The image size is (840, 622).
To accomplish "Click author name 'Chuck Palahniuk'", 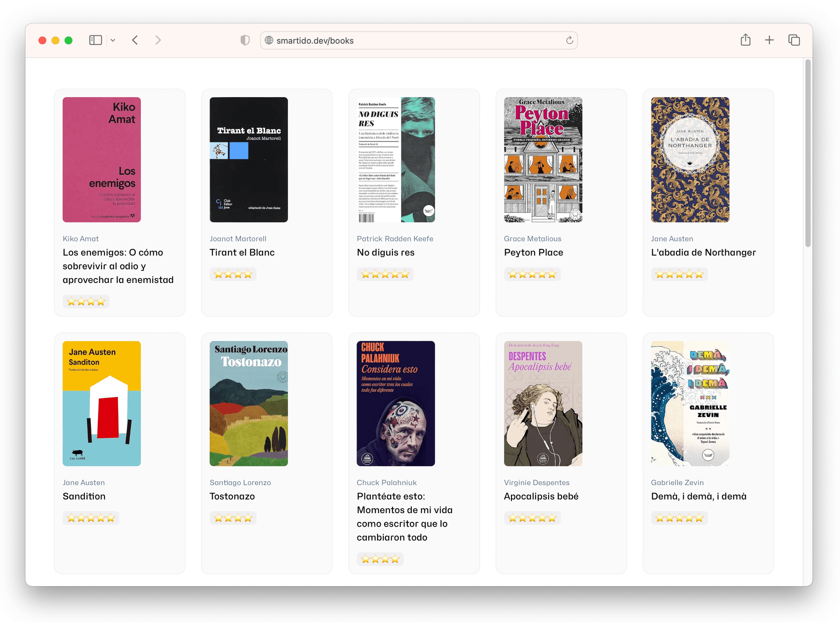I will coord(387,482).
